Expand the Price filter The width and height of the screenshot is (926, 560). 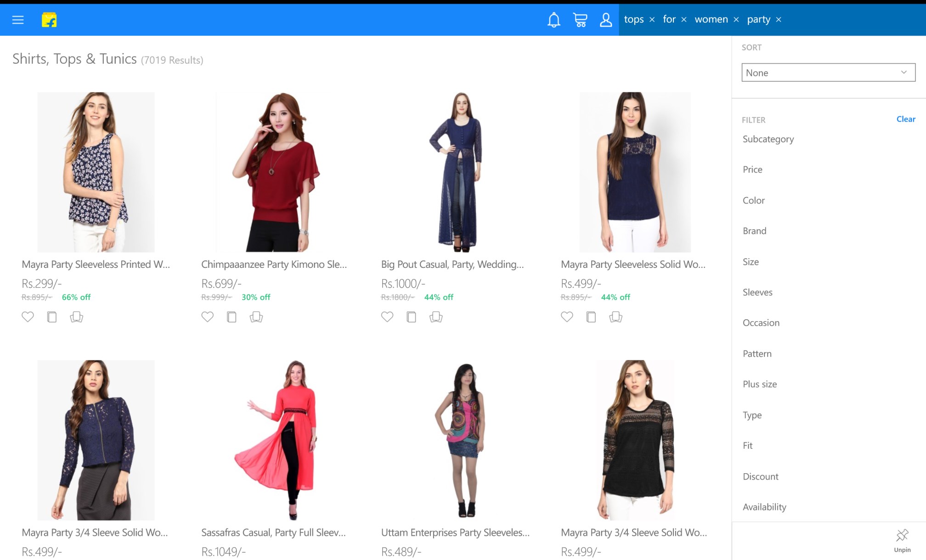click(x=752, y=170)
